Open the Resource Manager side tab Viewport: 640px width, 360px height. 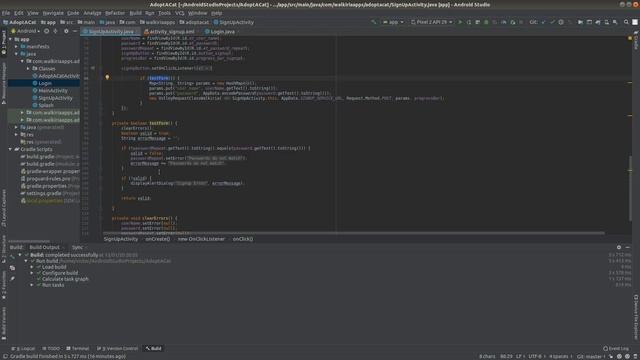tap(4, 83)
